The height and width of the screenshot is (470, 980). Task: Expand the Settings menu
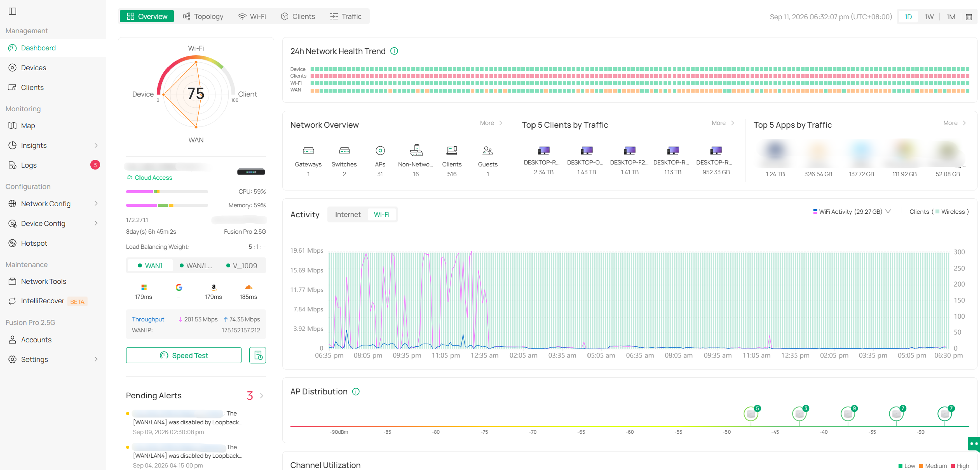(53, 360)
